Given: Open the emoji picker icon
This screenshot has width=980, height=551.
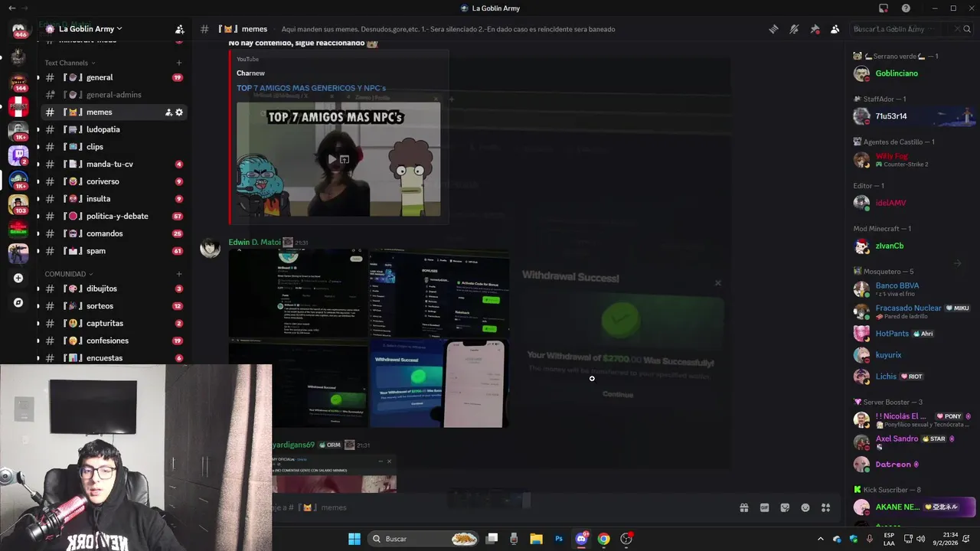Looking at the screenshot, I should (805, 507).
